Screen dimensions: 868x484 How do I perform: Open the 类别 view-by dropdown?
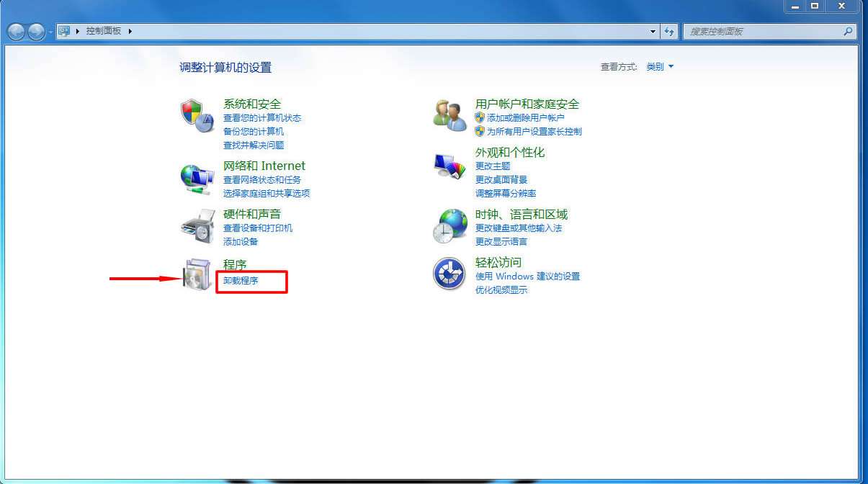click(x=660, y=66)
